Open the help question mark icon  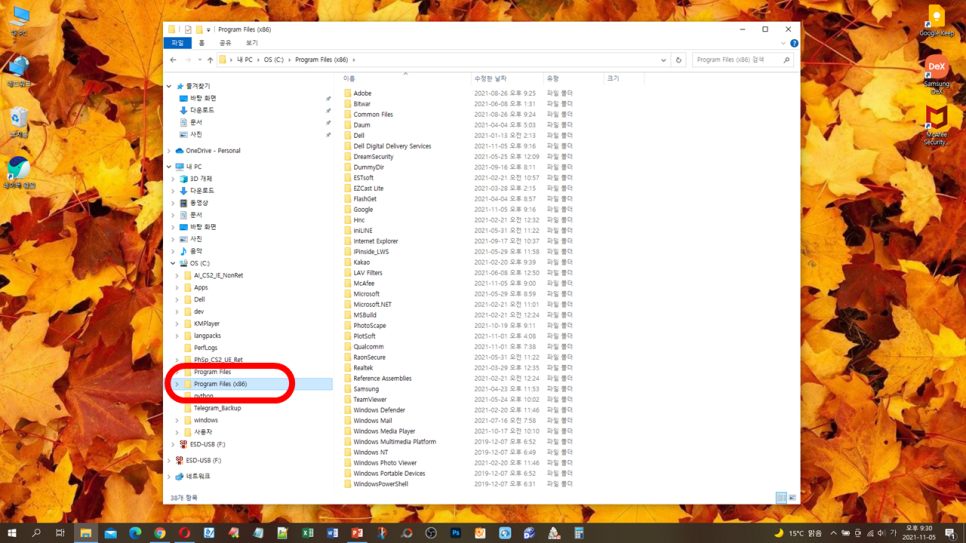(x=794, y=43)
